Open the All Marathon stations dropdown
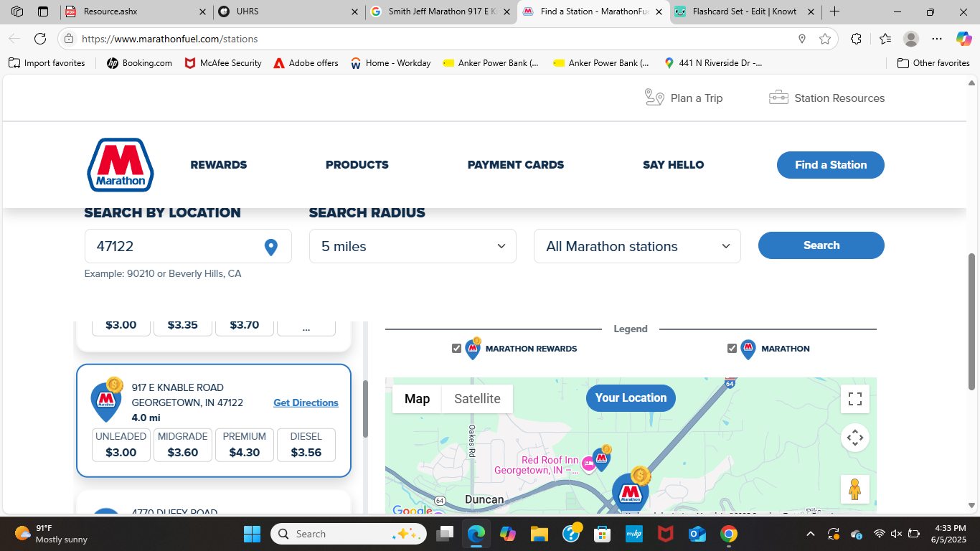 (637, 246)
